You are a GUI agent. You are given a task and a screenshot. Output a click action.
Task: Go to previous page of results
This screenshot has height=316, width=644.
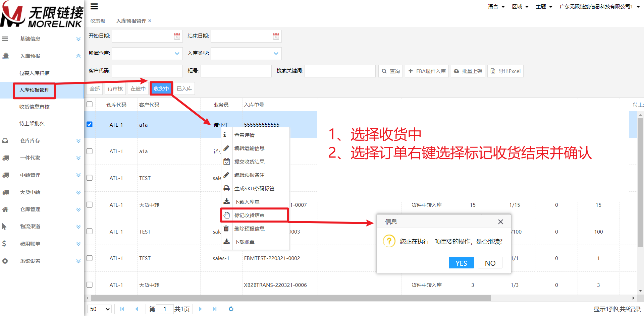(137, 309)
